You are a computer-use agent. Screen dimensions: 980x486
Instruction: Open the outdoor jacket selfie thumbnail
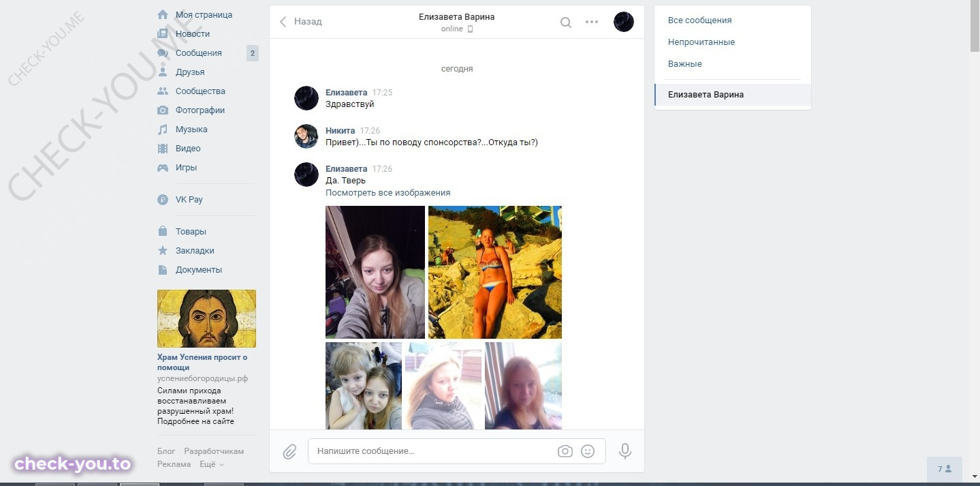(x=443, y=386)
